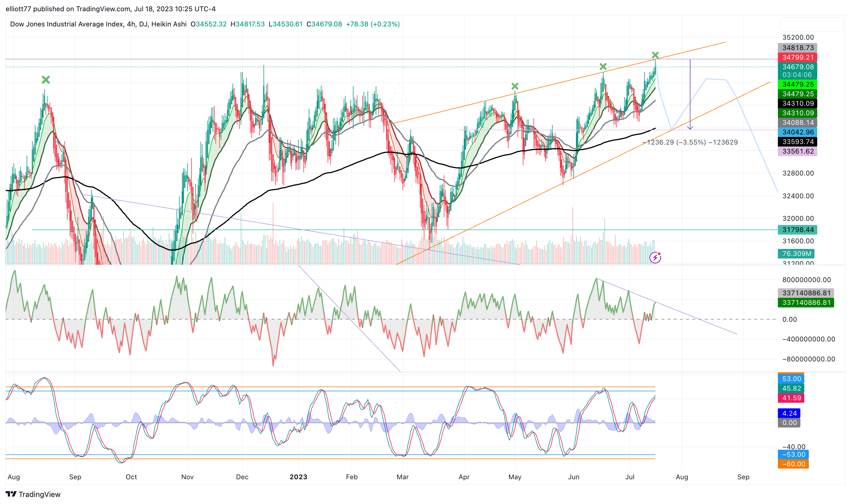The height and width of the screenshot is (504, 851).
Task: Click the blue -53.00 level label
Action: click(x=793, y=454)
